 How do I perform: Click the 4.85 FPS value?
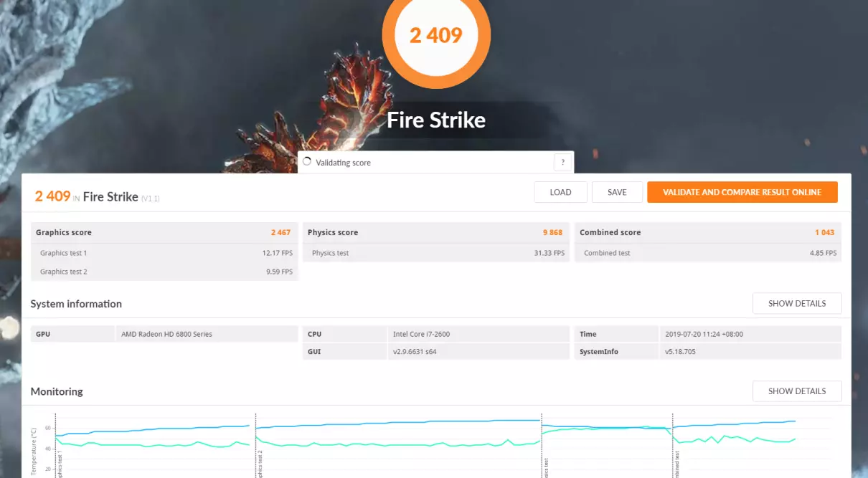(x=823, y=253)
